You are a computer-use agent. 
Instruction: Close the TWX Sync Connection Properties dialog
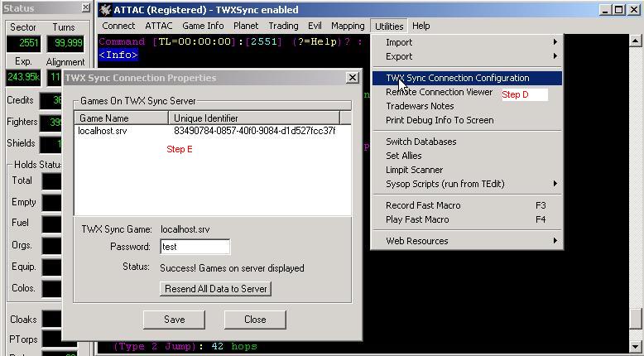click(353, 78)
